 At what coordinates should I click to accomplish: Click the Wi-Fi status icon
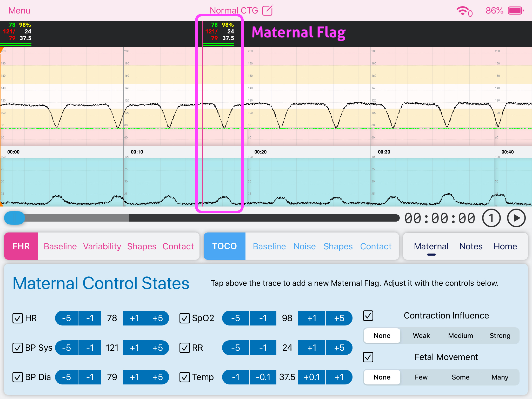(x=463, y=10)
